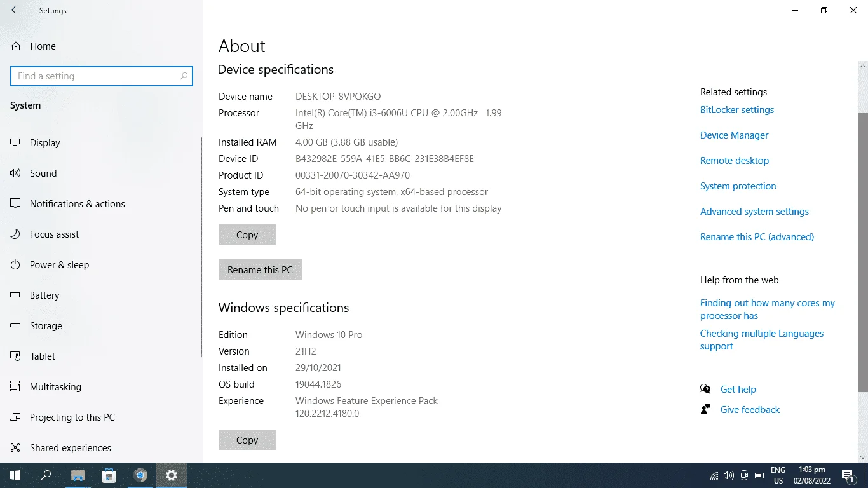The width and height of the screenshot is (868, 488).
Task: Open Checking multiple Languages support link
Action: point(762,340)
